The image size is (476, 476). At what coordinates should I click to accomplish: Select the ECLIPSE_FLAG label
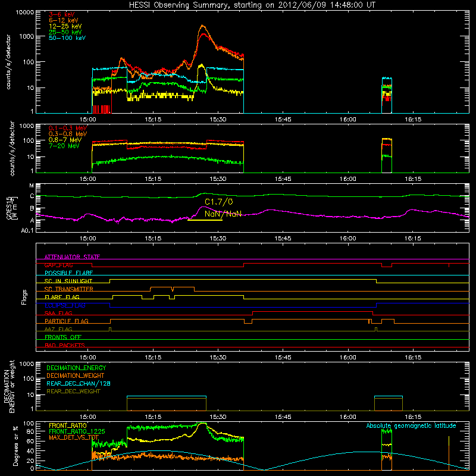tap(65, 305)
